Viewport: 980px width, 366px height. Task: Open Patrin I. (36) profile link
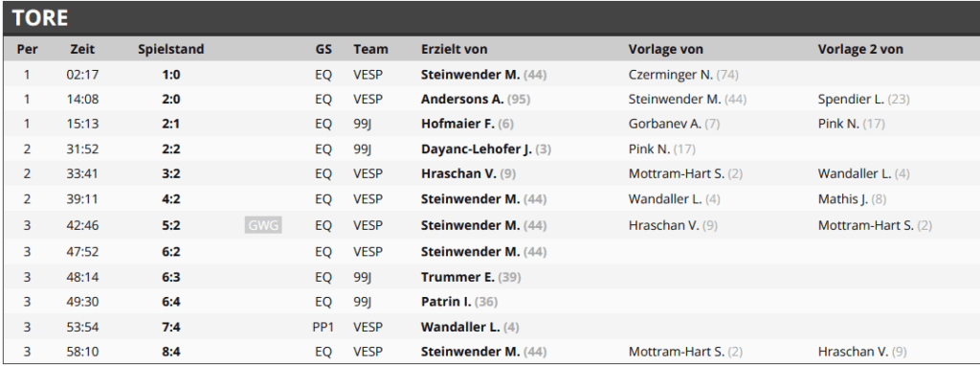459,302
